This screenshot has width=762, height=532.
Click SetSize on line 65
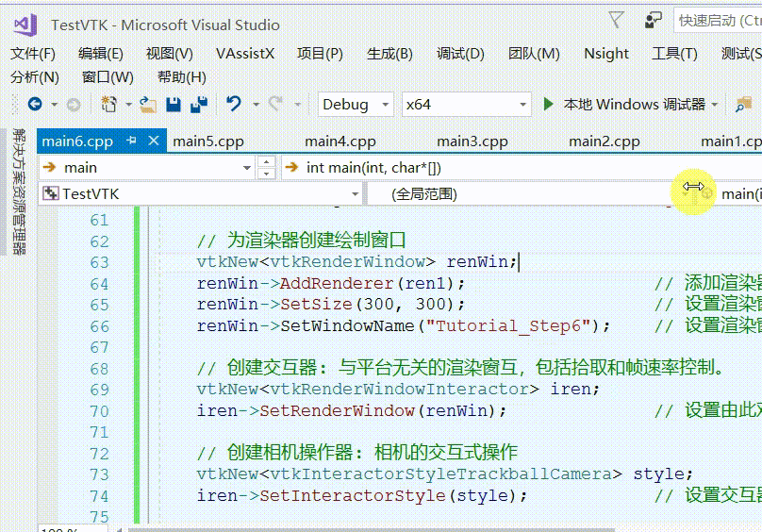[x=316, y=304]
